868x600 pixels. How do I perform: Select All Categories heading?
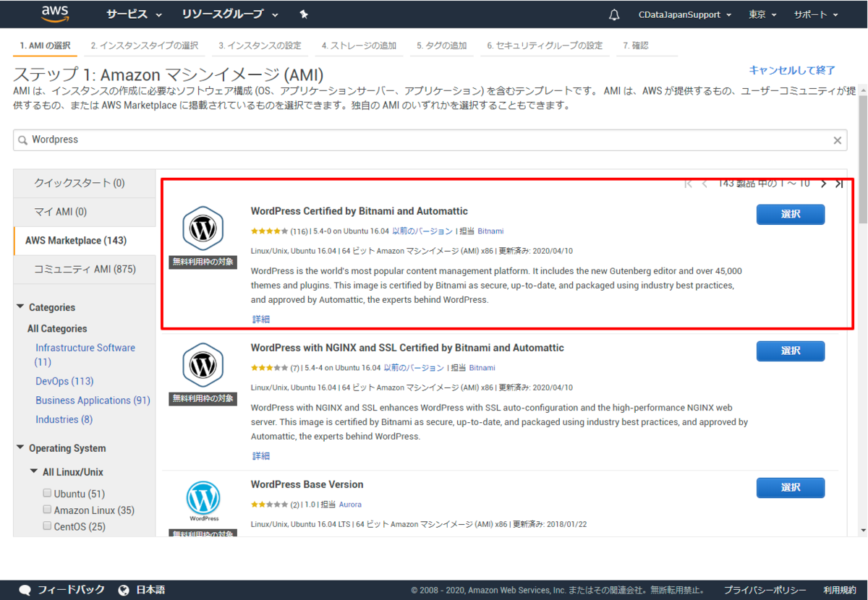(57, 329)
